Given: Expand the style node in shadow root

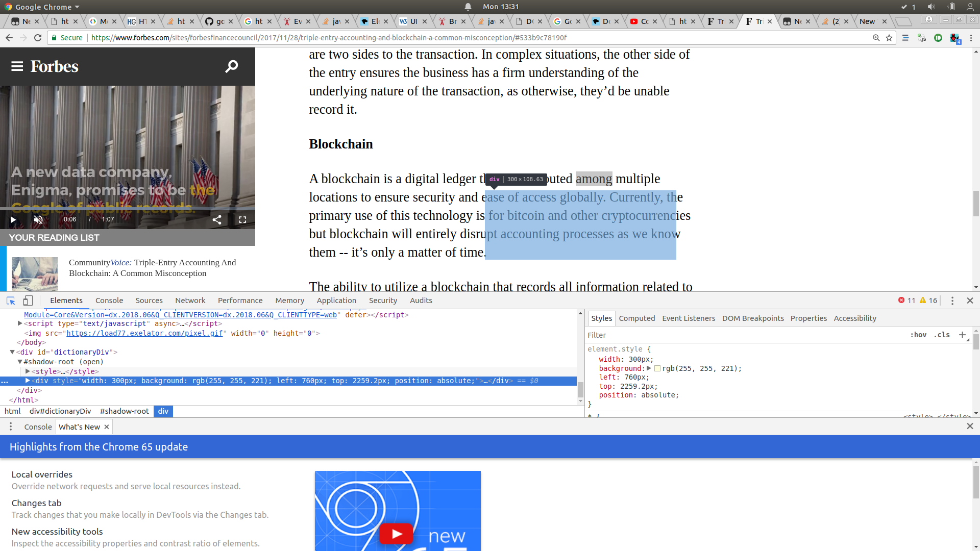Looking at the screenshot, I should [28, 371].
